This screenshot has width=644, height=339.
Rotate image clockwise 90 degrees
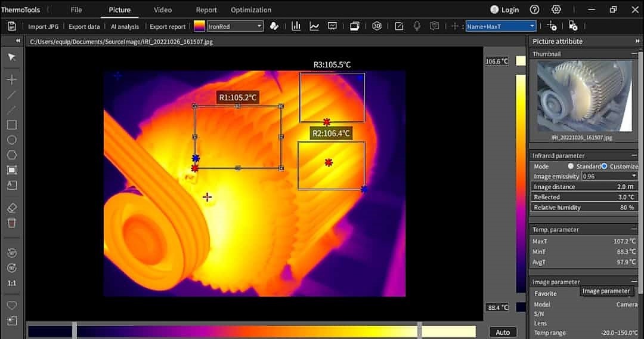(11, 268)
